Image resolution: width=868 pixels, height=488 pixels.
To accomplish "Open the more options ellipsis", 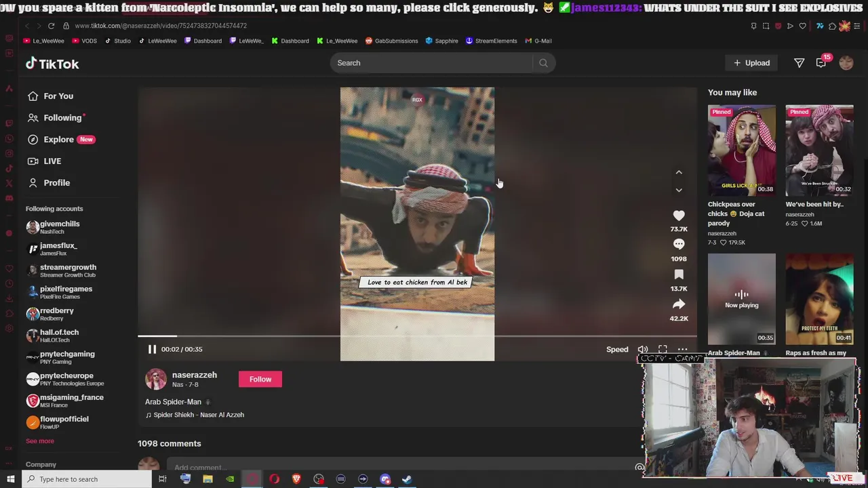I will [682, 349].
